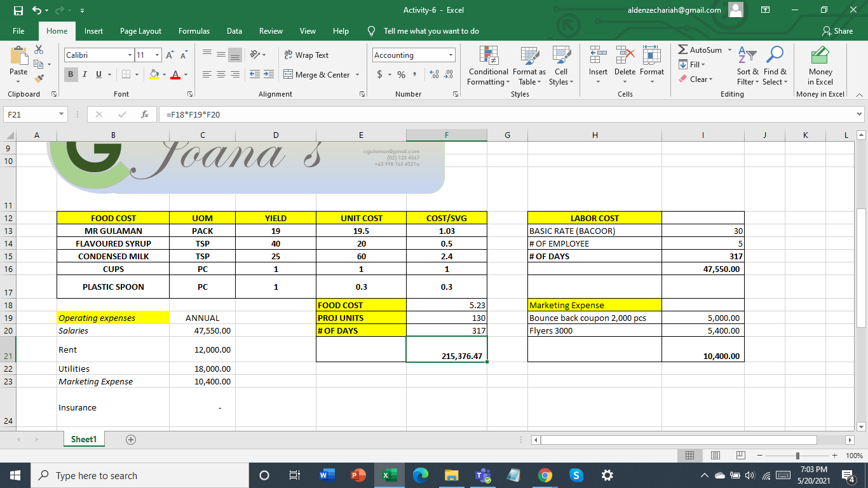868x488 pixels.
Task: Open the File menu
Action: [x=18, y=30]
